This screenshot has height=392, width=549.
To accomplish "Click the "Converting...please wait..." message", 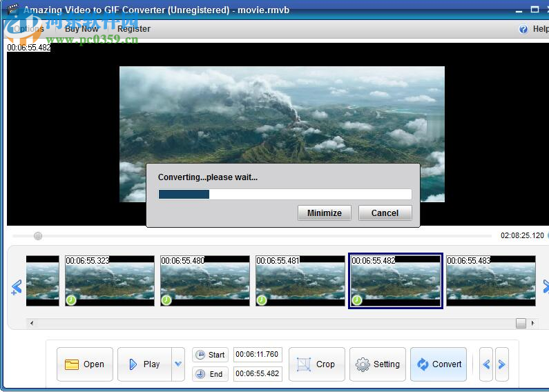I will coord(208,177).
